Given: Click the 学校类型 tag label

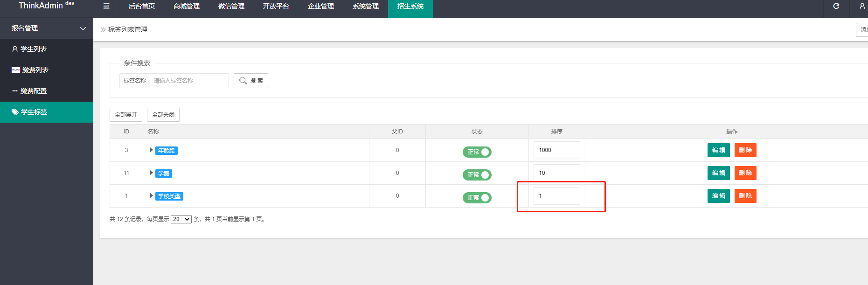Looking at the screenshot, I should click(169, 196).
